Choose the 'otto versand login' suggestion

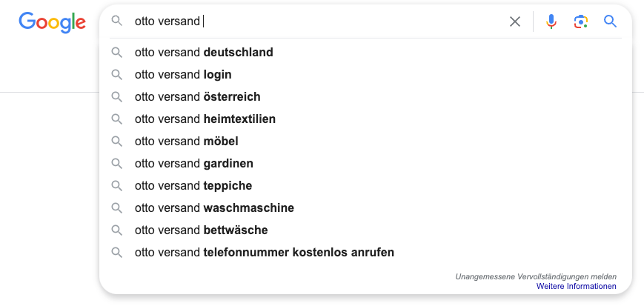point(183,75)
